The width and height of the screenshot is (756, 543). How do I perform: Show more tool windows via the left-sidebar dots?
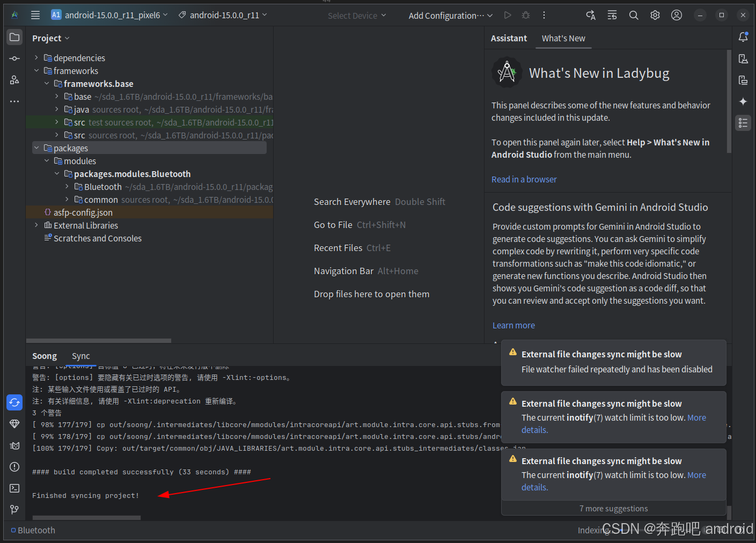[x=14, y=101]
